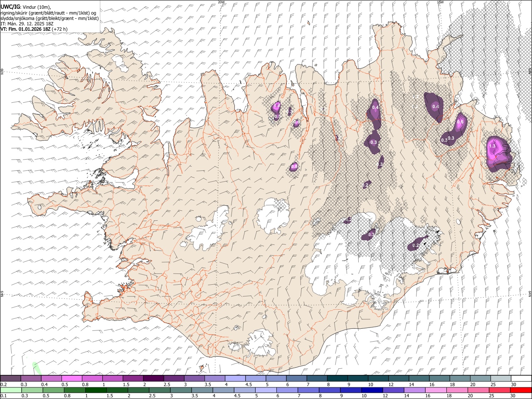Select the 'rigning/skúrir (grænt/blátt/rautt' description line
532x399 pixels.
pyautogui.click(x=48, y=13)
